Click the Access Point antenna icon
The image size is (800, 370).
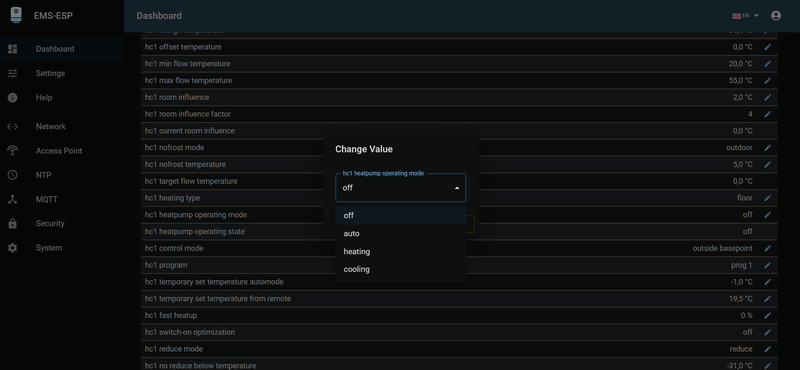click(x=13, y=151)
